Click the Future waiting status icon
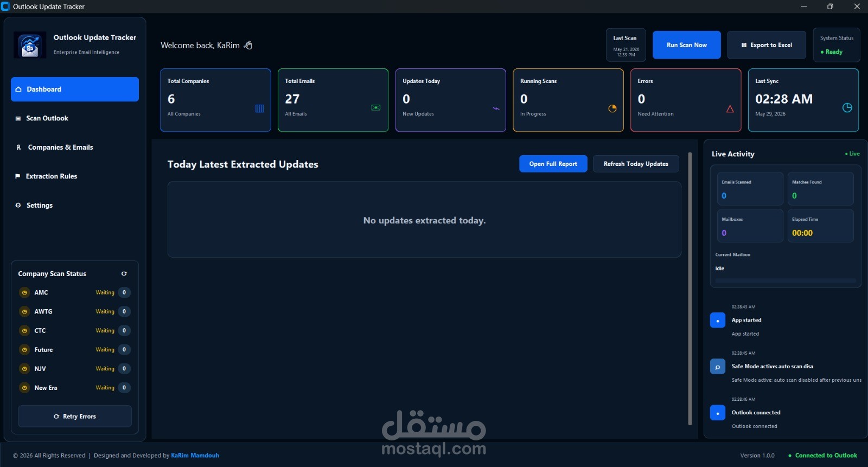 click(x=24, y=350)
